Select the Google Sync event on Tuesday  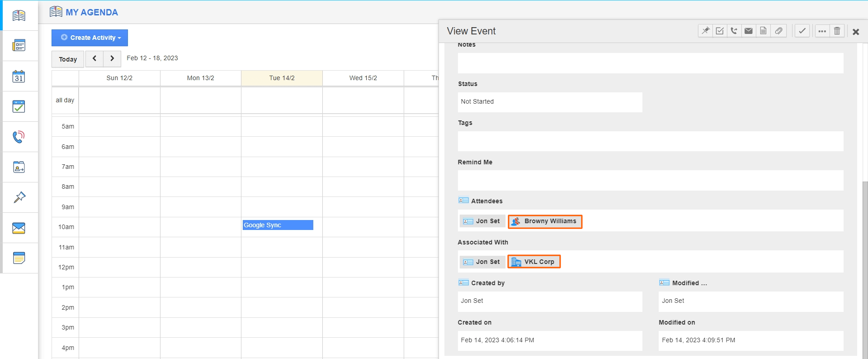(x=278, y=225)
